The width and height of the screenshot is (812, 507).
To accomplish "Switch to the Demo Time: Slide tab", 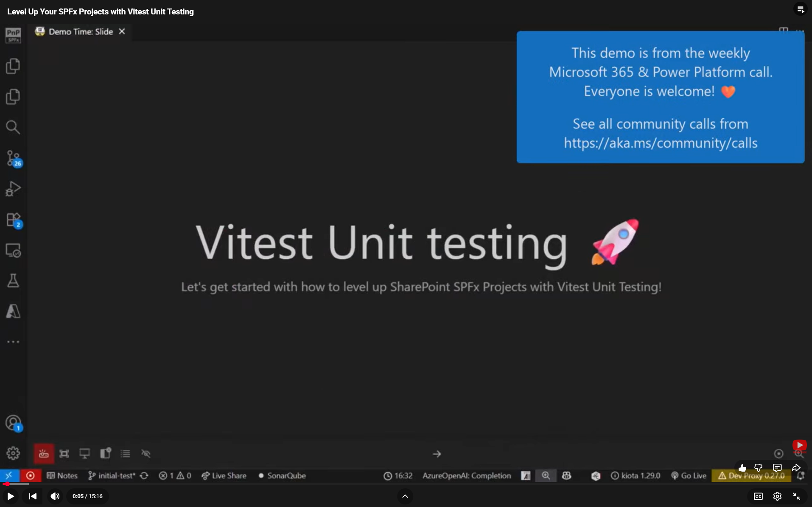I will (79, 31).
